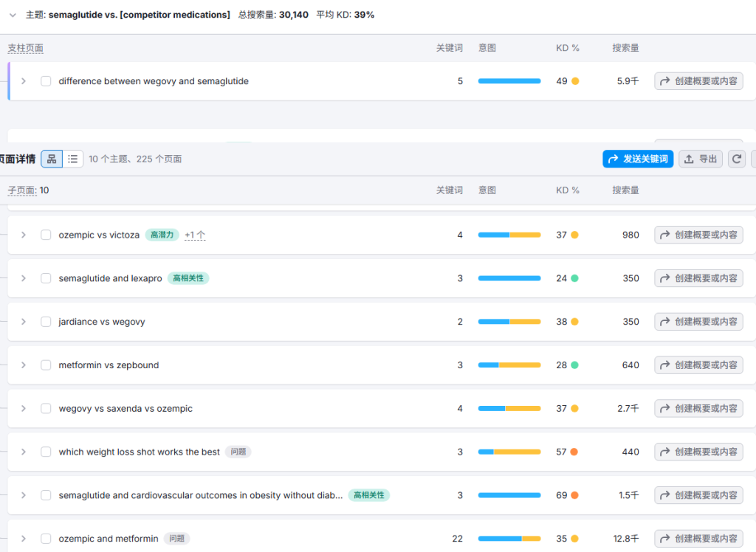Image resolution: width=756 pixels, height=552 pixels.
Task: Click the KD % header in the pillar table
Action: click(568, 48)
